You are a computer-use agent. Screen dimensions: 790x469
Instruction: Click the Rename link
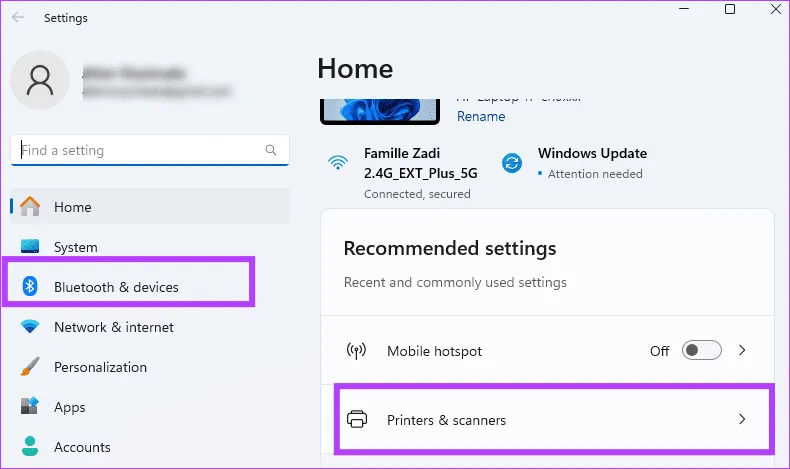481,116
